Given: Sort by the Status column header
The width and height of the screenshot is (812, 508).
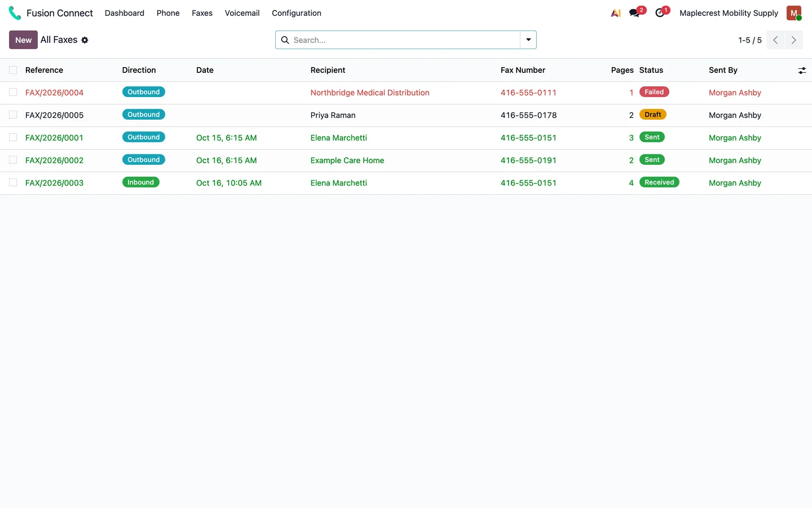Looking at the screenshot, I should point(651,70).
